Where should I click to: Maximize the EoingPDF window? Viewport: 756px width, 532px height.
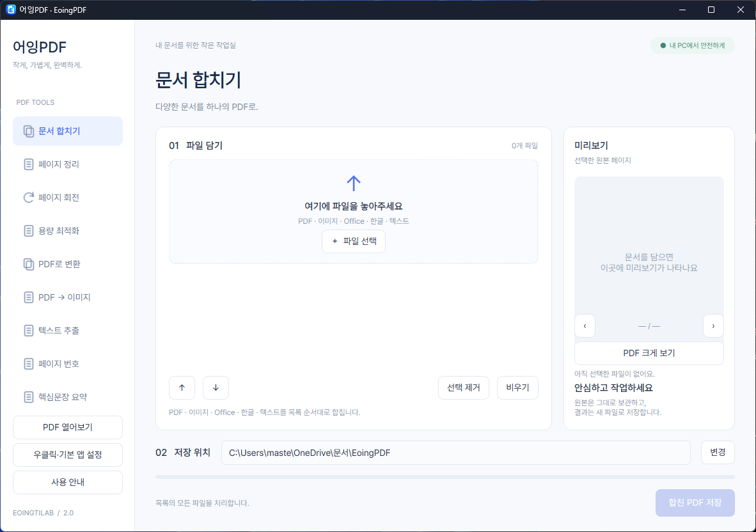click(711, 10)
